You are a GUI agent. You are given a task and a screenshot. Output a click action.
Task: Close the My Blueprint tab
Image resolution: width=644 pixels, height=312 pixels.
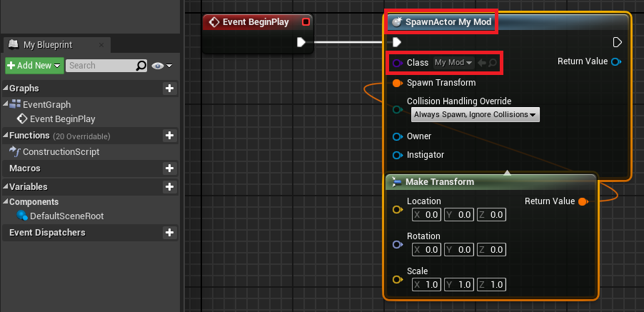click(x=101, y=45)
